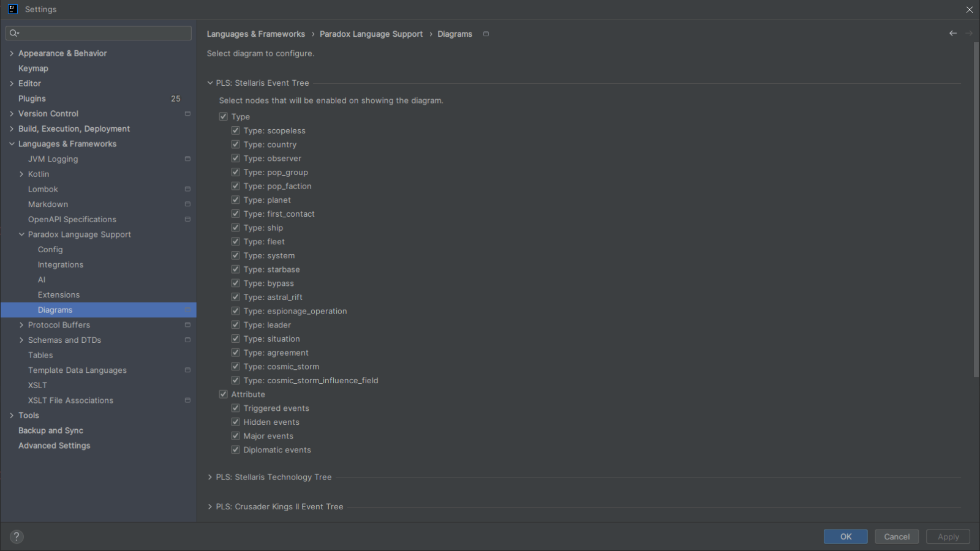This screenshot has width=980, height=551.
Task: Click project-level icon beside Protocol Buffers
Action: tap(187, 325)
